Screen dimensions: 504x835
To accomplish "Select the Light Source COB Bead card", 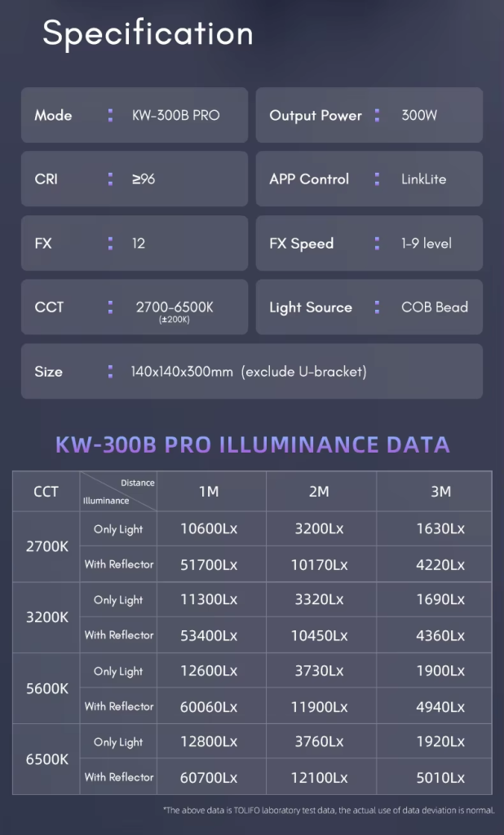I will click(369, 307).
